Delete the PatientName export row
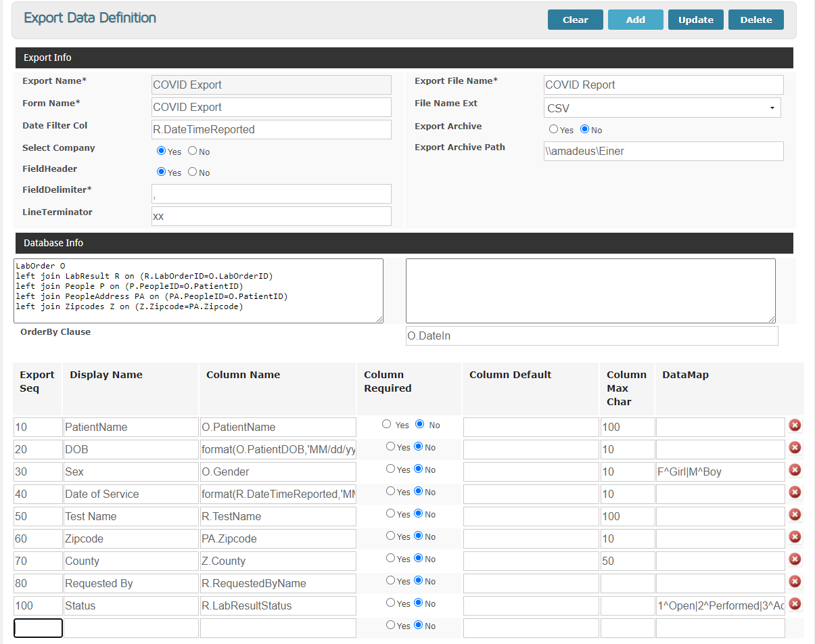The image size is (815, 644). pos(795,425)
